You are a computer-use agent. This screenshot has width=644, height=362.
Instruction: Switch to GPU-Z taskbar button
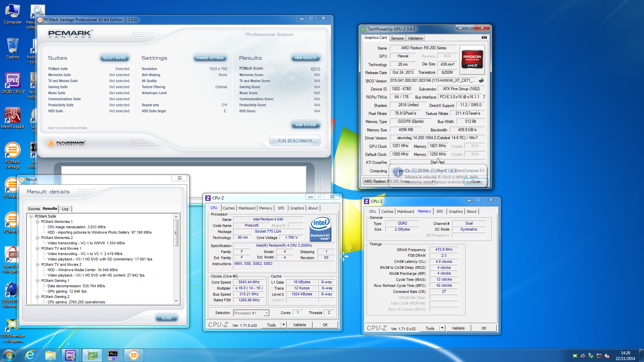(92, 355)
